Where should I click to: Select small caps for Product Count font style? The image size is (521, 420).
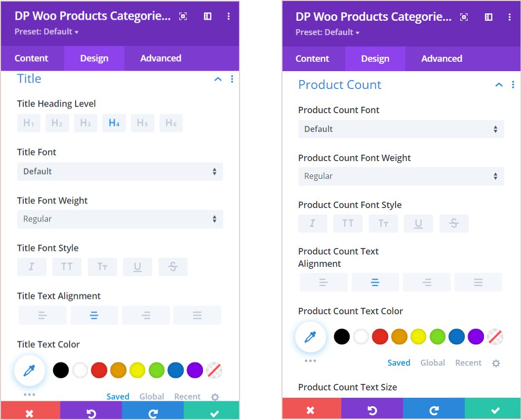(383, 223)
